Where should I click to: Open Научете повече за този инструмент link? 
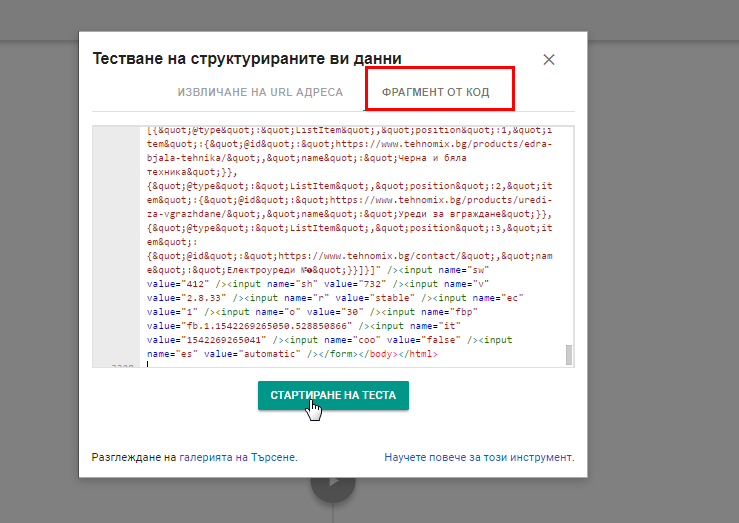click(x=479, y=457)
